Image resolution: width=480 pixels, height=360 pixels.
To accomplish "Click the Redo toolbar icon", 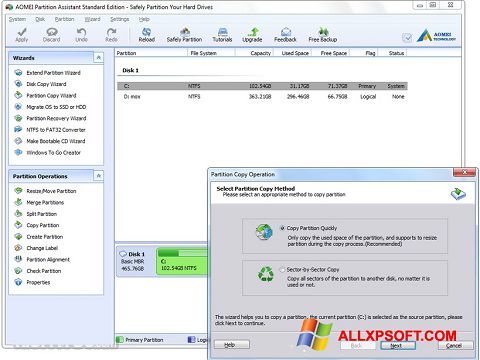I will tap(111, 35).
